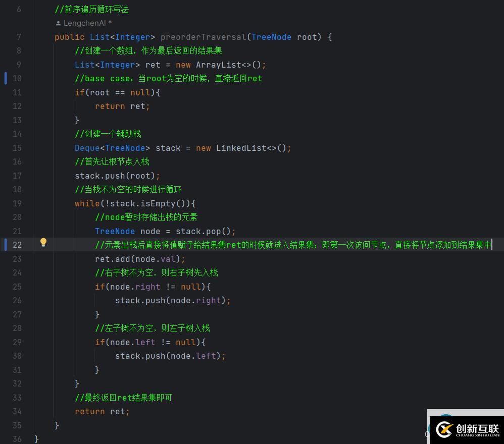
Task: Click the method name preorderTraversal
Action: 204,37
